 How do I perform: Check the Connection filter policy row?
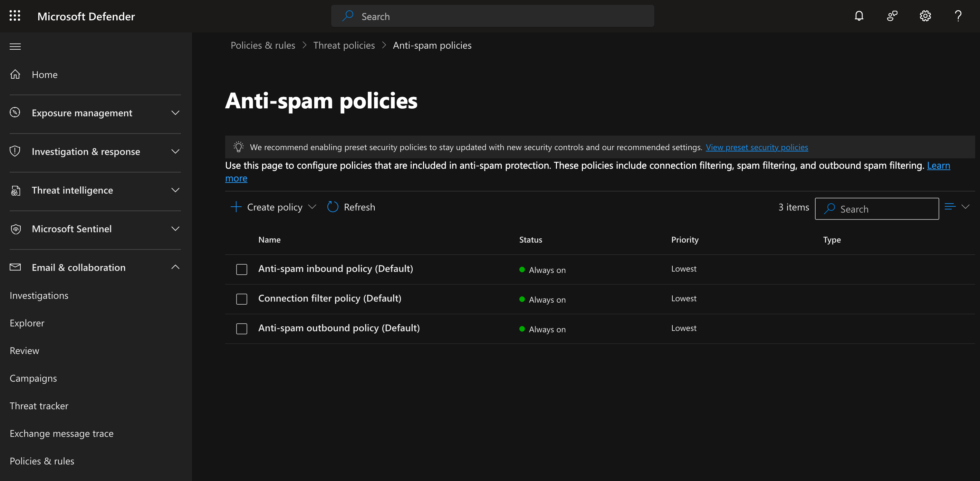(x=242, y=299)
